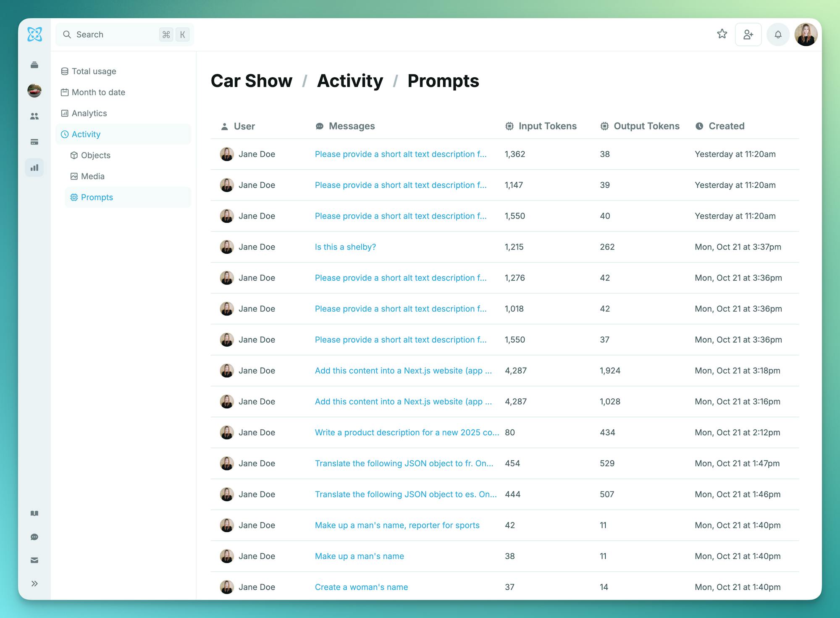This screenshot has height=618, width=840.
Task: Expand the sidebar with double chevron
Action: (x=34, y=584)
